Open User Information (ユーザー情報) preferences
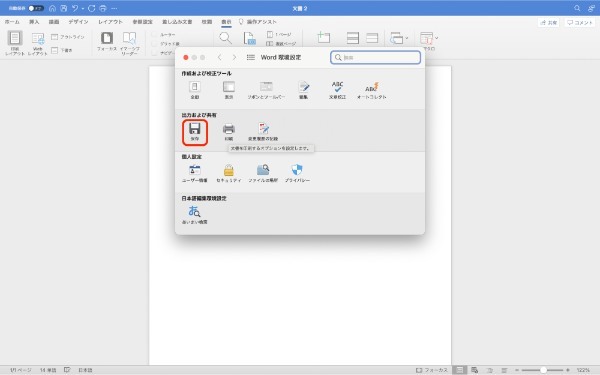The height and width of the screenshot is (375, 600). [195, 173]
